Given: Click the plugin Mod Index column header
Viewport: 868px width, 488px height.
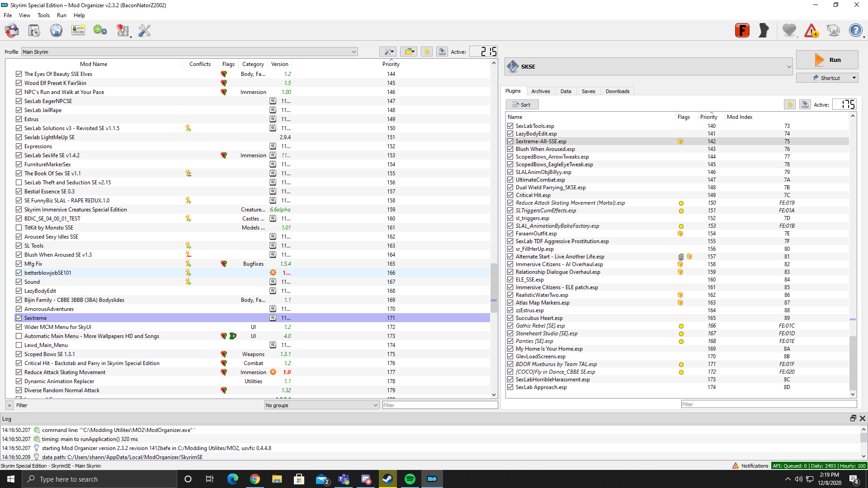Looking at the screenshot, I should pyautogui.click(x=740, y=117).
